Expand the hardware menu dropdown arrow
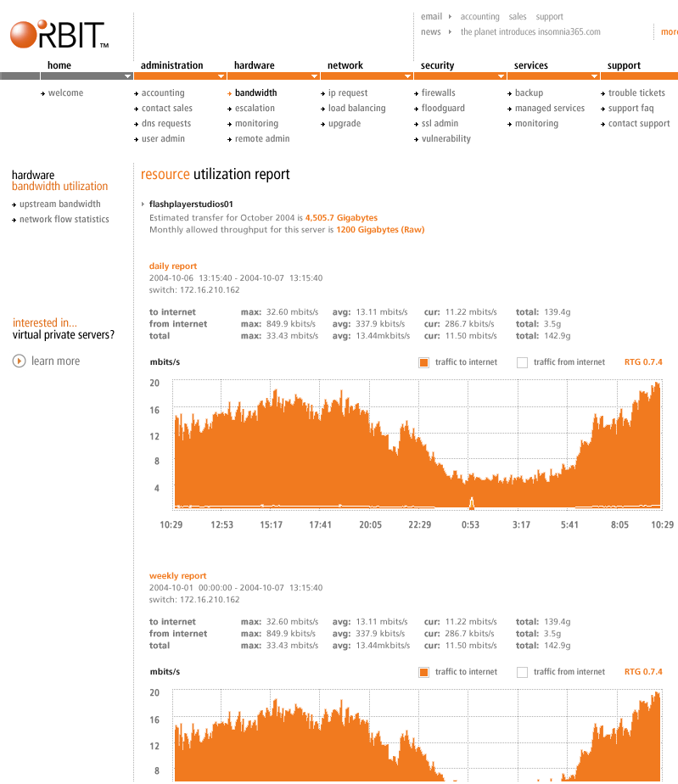Viewport: 678px width, 784px height. pos(315,76)
